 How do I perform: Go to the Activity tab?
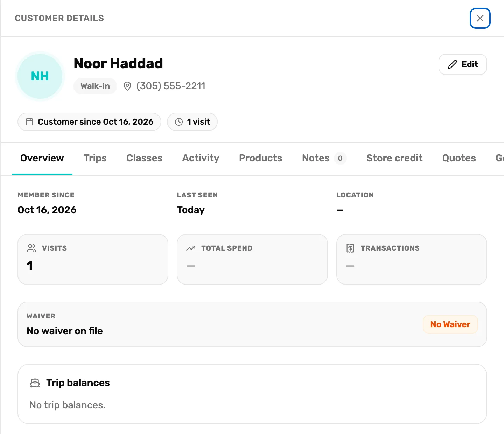(201, 158)
